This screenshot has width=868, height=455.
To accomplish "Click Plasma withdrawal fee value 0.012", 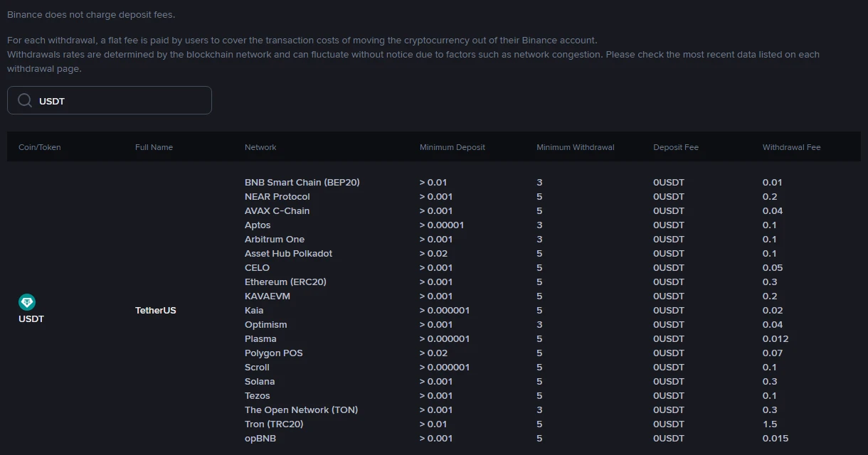I will pos(776,338).
